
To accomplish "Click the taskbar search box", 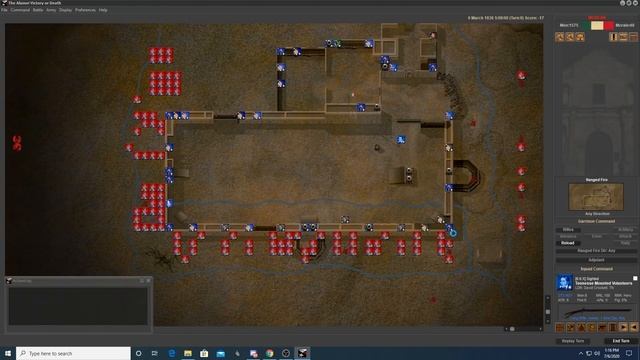I will point(73,353).
